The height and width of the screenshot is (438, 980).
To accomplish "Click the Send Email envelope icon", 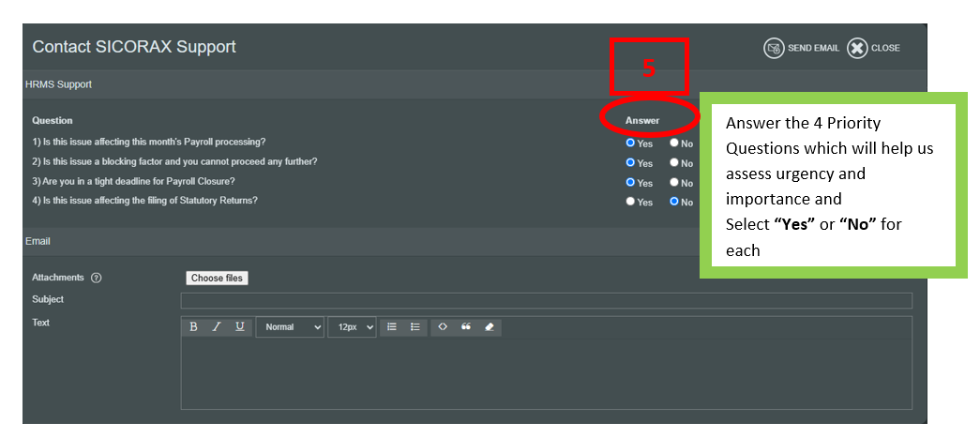I will pos(774,48).
